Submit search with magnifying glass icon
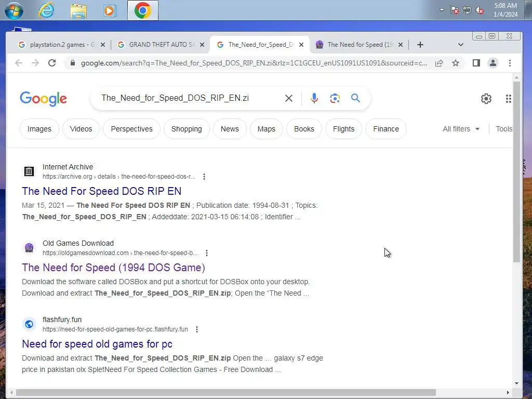This screenshot has width=532, height=399. (355, 98)
